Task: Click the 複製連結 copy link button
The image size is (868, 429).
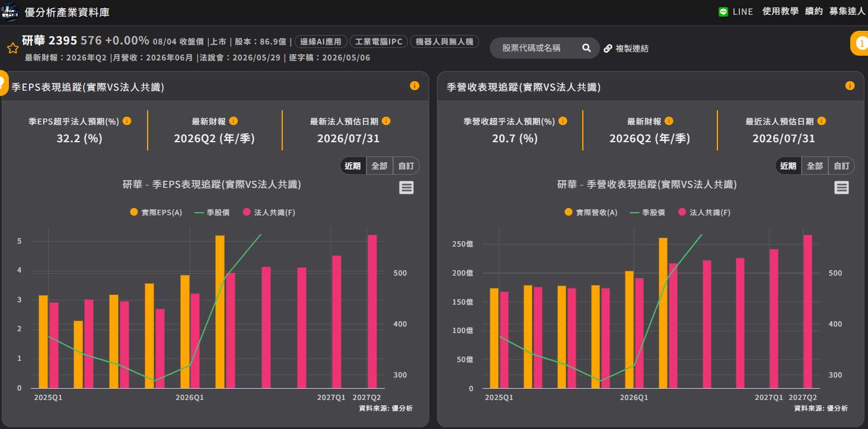Action: click(632, 49)
